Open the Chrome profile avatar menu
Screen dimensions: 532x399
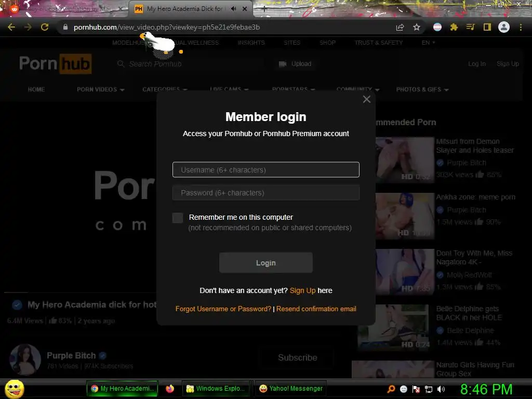(x=504, y=27)
